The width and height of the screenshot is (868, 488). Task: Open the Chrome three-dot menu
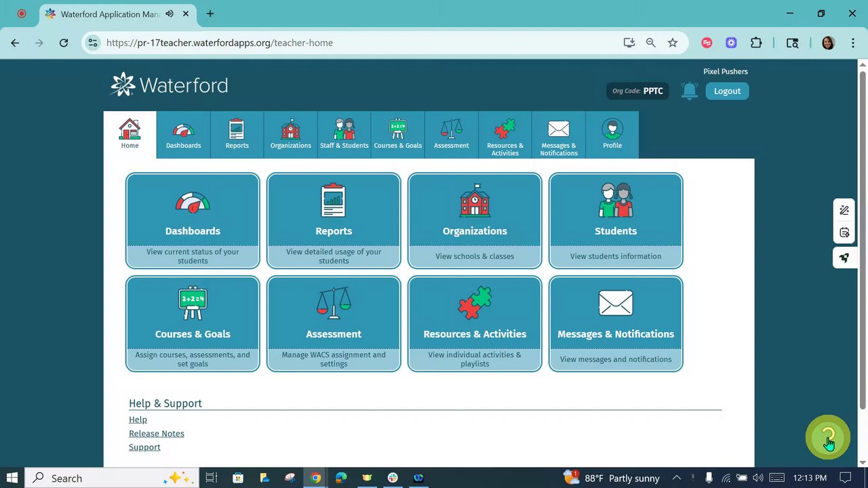pos(852,43)
